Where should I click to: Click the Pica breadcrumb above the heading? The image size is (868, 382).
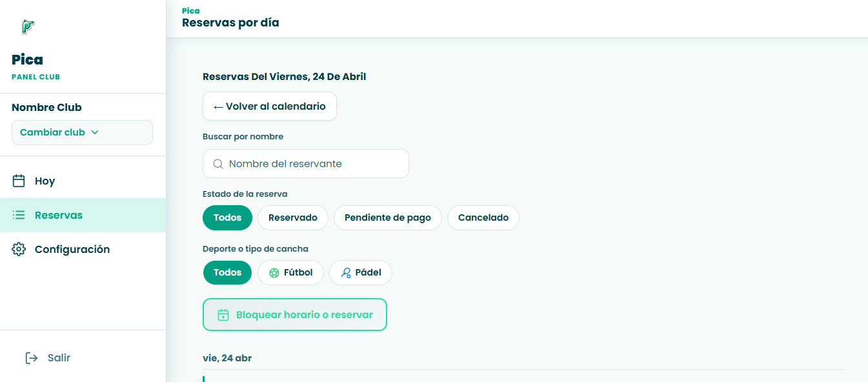(191, 10)
